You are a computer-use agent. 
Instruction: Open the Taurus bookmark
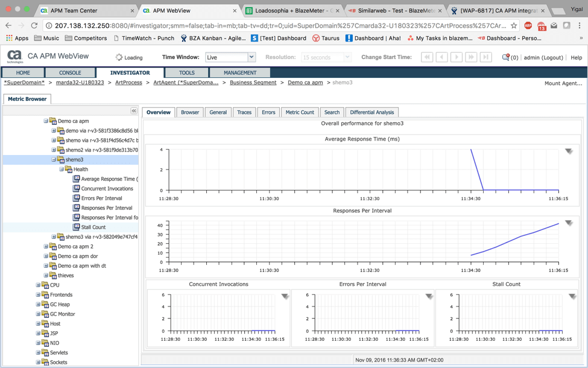(326, 38)
